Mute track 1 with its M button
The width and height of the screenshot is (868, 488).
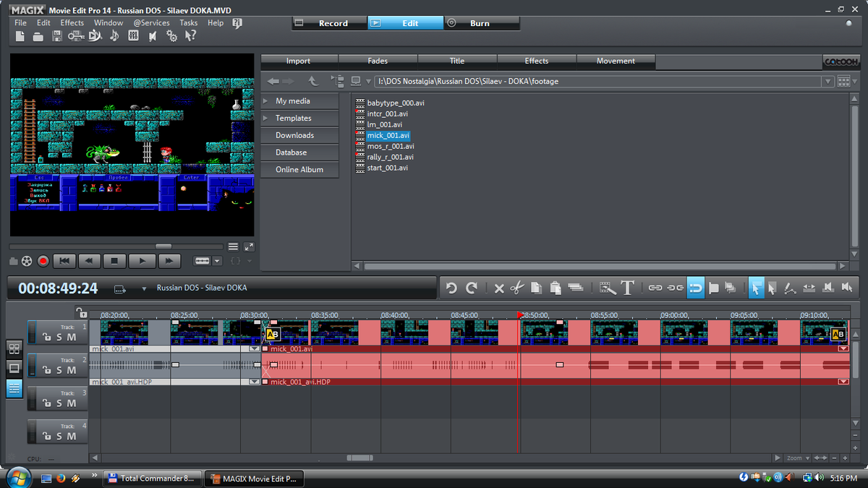tap(71, 337)
